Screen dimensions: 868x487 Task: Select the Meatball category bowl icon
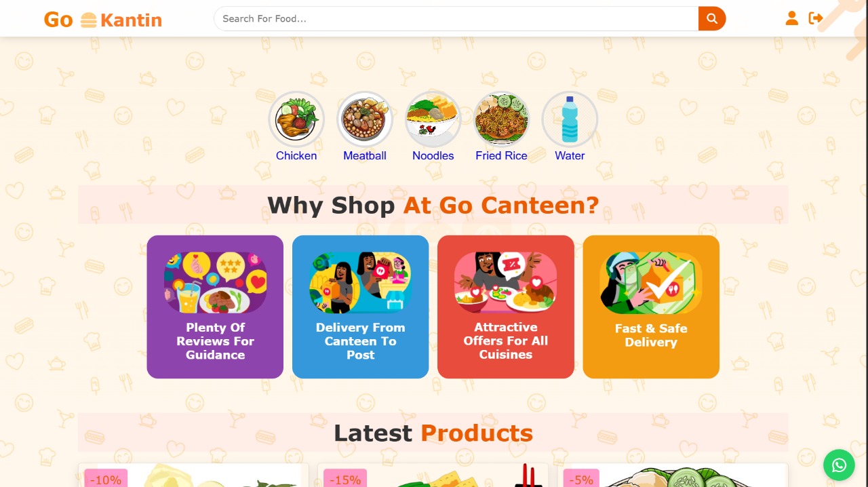point(365,119)
